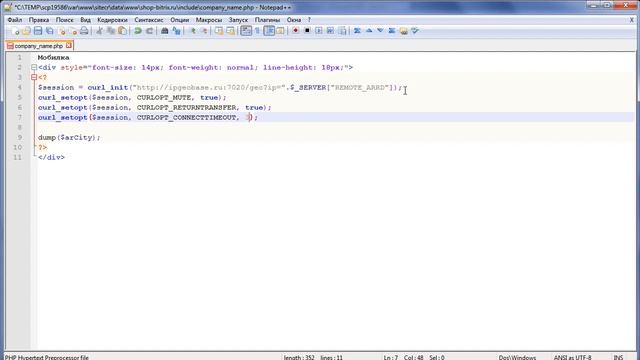Viewport: 640px width, 360px height.
Task: Toggle INS mode in the status bar
Action: point(618,357)
